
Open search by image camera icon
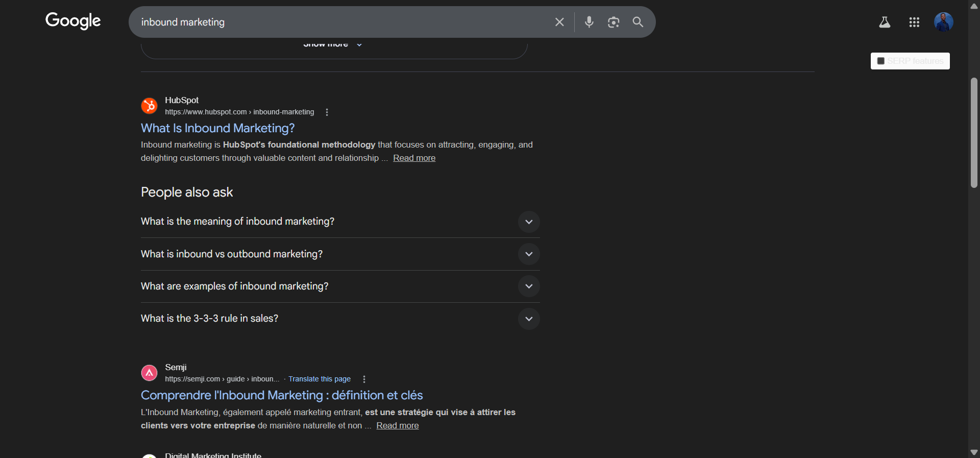pyautogui.click(x=614, y=22)
